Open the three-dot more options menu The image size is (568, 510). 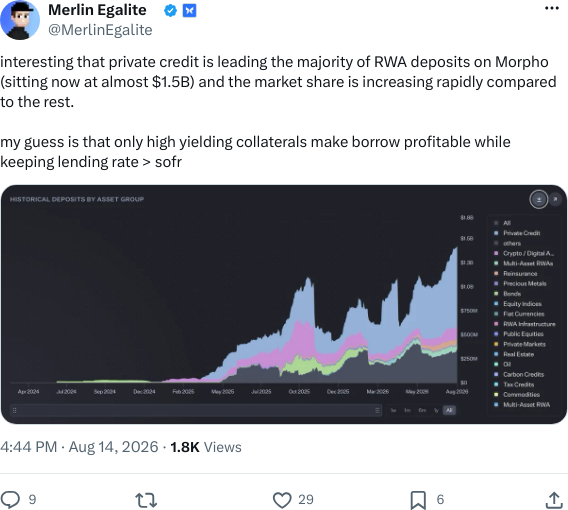(551, 8)
